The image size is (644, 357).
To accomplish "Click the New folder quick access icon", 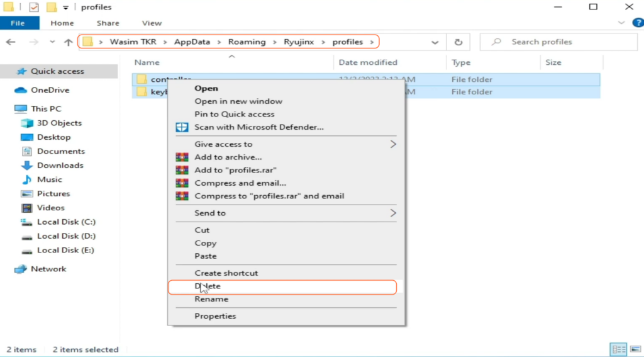I will 52,7.
